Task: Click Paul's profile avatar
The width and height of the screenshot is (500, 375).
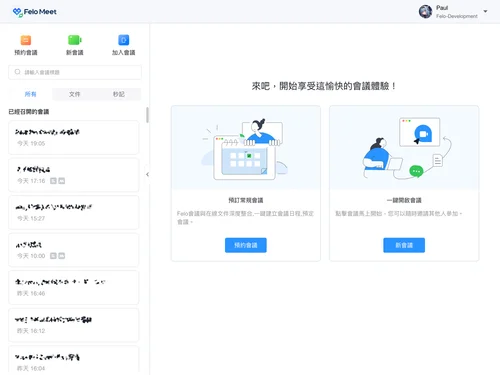Action: (x=425, y=12)
